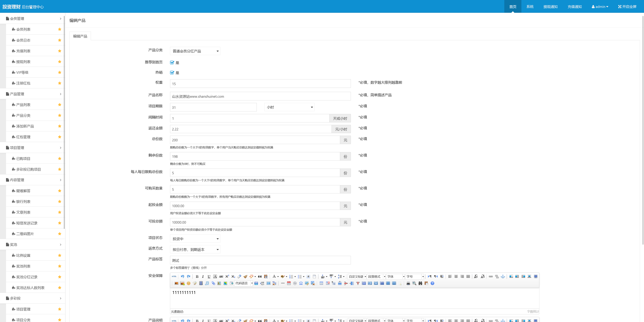The width and height of the screenshot is (644, 322).
Task: Click the undo arrow in 安全保障 editor
Action: (x=182, y=277)
